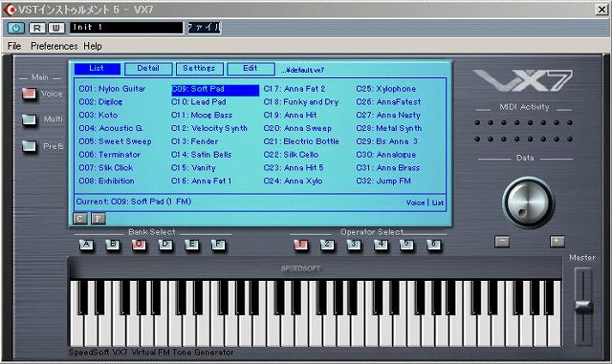Enable the R read automation button
This screenshot has height=364, width=612.
tap(37, 28)
